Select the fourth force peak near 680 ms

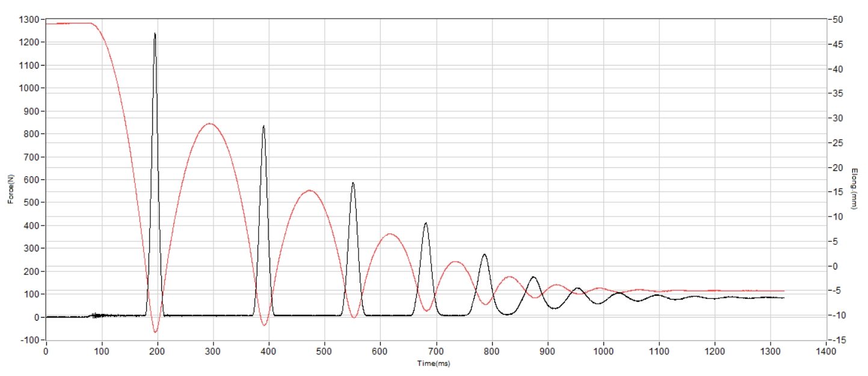point(426,224)
